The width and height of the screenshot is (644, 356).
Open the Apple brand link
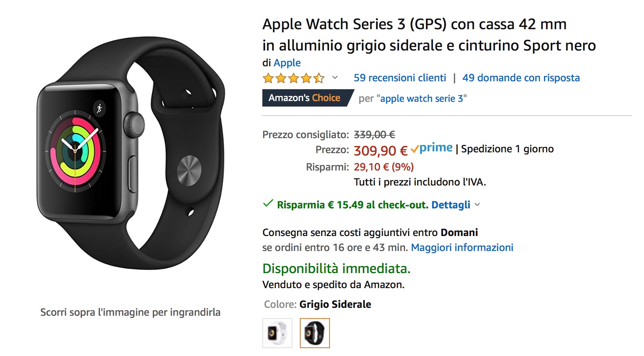(287, 63)
